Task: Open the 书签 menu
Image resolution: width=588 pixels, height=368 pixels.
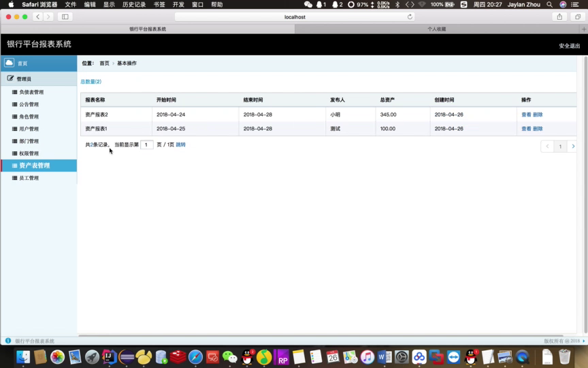Action: 159,5
